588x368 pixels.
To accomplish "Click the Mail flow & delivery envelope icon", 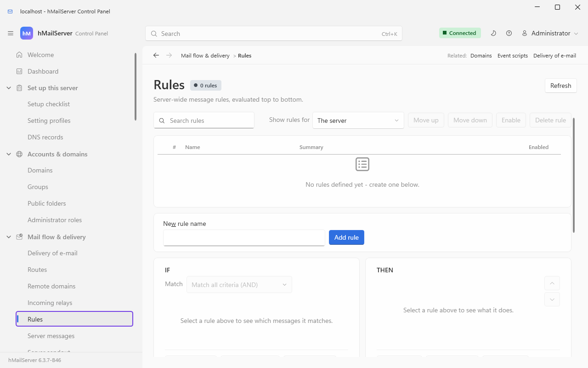I will tap(19, 237).
